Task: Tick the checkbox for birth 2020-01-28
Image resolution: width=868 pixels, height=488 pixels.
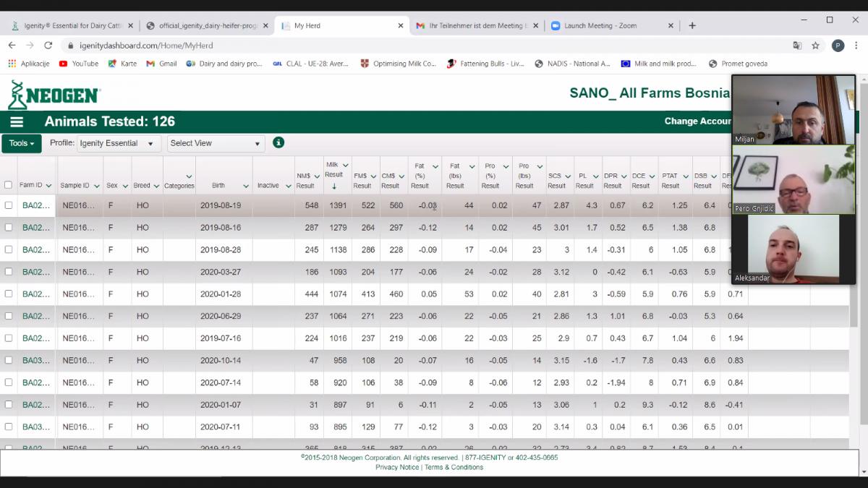Action: (9, 294)
